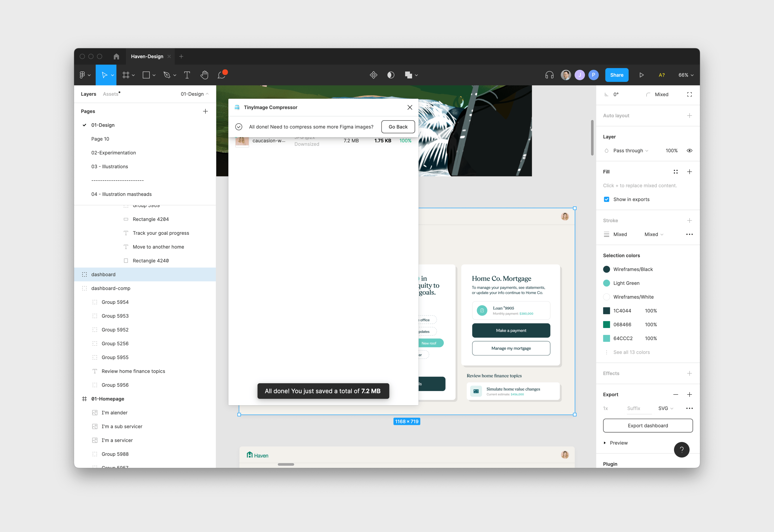Screen dimensions: 774x532
Task: Click the components resource icon
Action: pos(373,75)
